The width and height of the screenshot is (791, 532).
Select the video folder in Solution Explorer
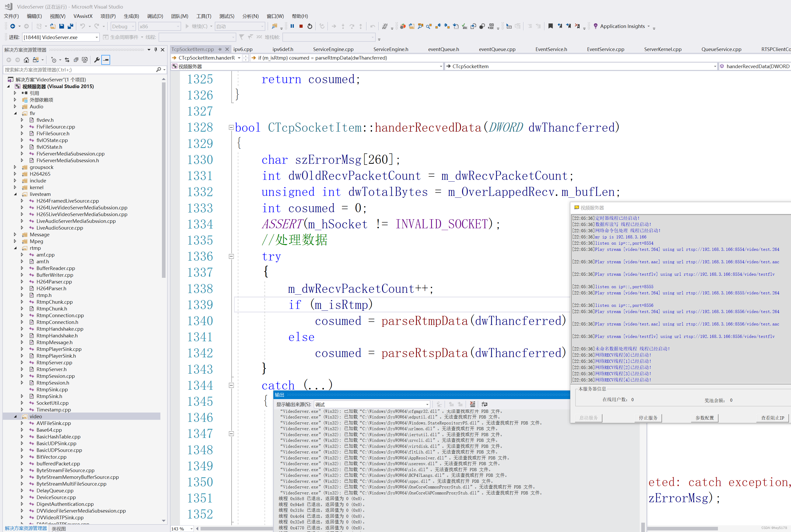(35, 416)
